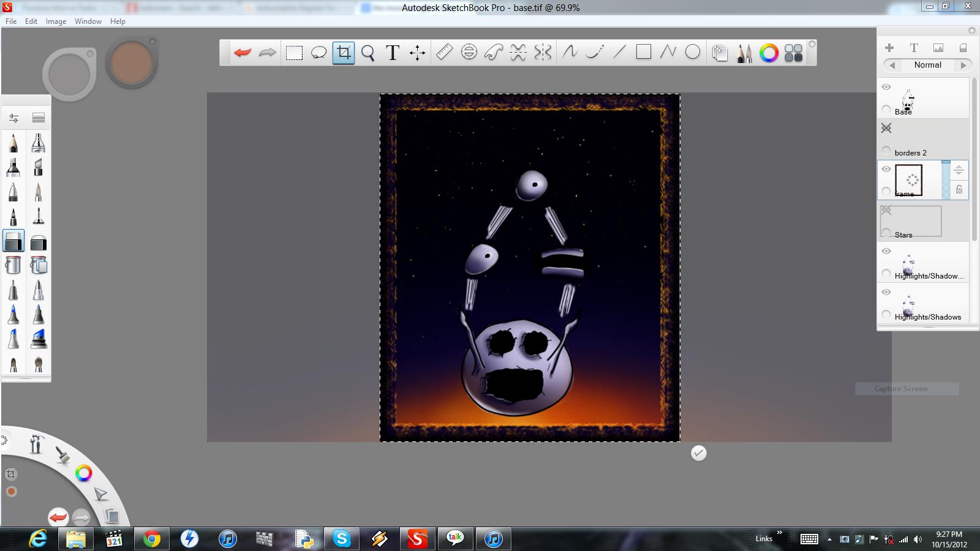Screen dimensions: 980x551
Task: Switch to previous blend mode arrow
Action: 892,65
